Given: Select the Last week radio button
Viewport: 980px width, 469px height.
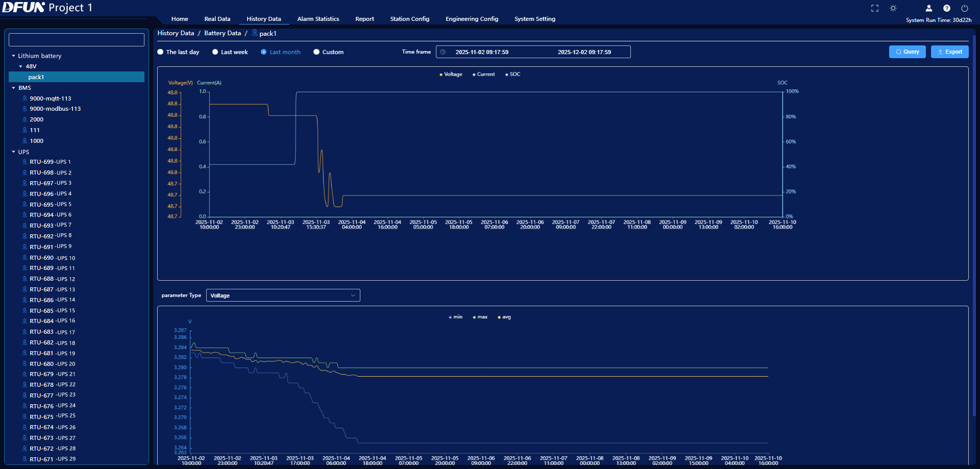Looking at the screenshot, I should [x=215, y=52].
